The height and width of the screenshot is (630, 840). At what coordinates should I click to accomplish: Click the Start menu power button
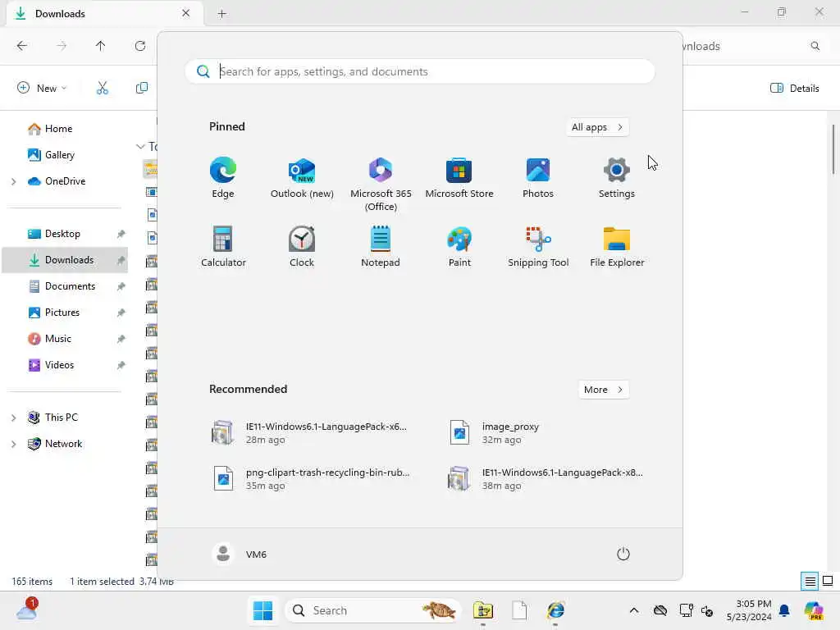[623, 554]
